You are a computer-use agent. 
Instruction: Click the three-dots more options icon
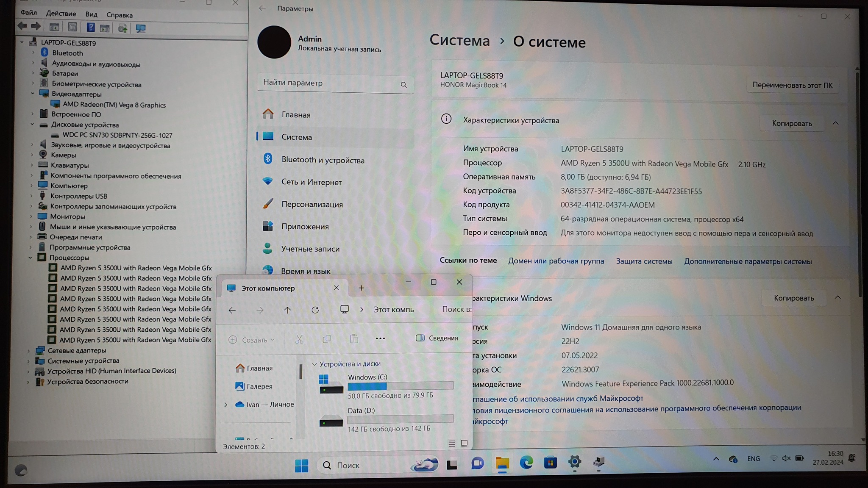pos(380,338)
